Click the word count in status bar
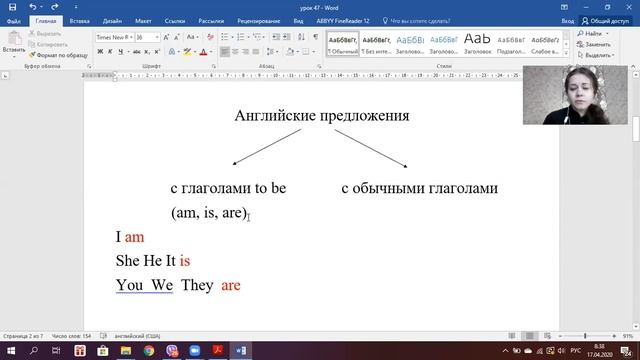The width and height of the screenshot is (640, 360). [71, 336]
